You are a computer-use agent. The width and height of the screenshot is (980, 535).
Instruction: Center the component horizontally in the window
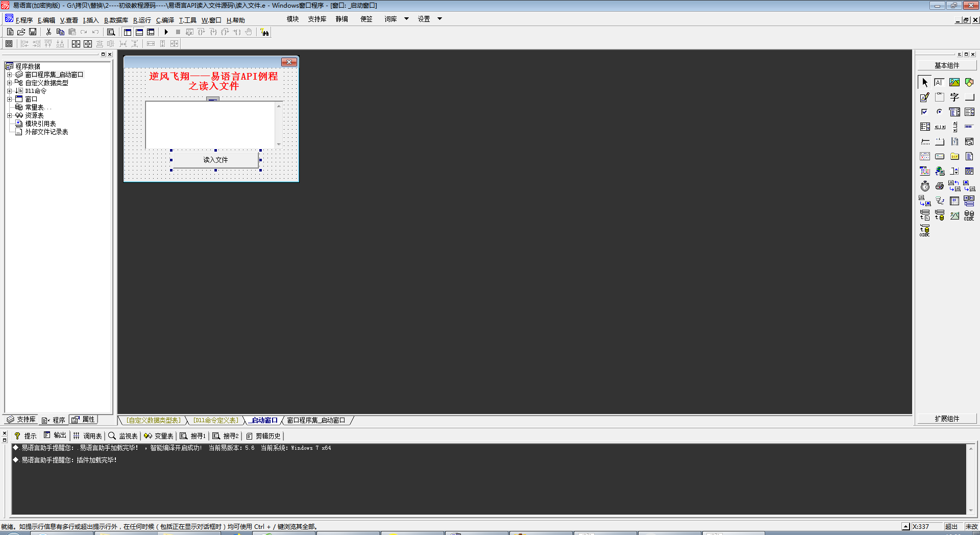click(x=76, y=44)
